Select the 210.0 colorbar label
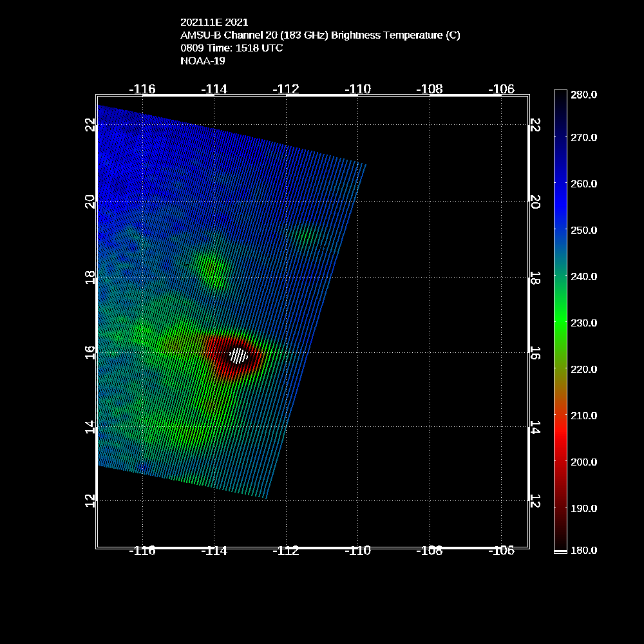644x644 pixels. click(583, 416)
